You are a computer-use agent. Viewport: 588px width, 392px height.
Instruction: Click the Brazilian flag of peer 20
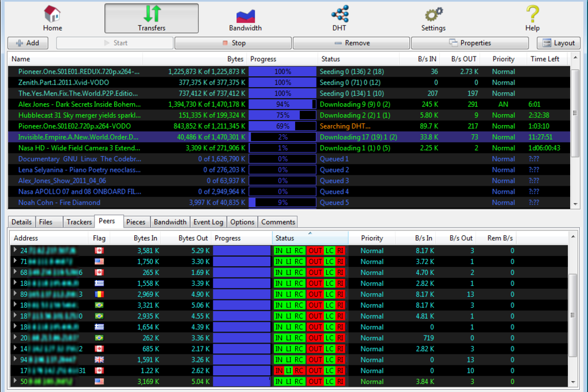(99, 338)
